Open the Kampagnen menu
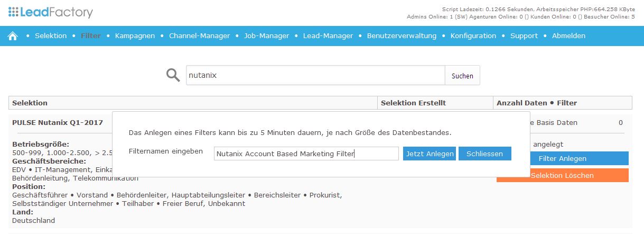Image resolution: width=644 pixels, height=234 pixels. point(135,36)
